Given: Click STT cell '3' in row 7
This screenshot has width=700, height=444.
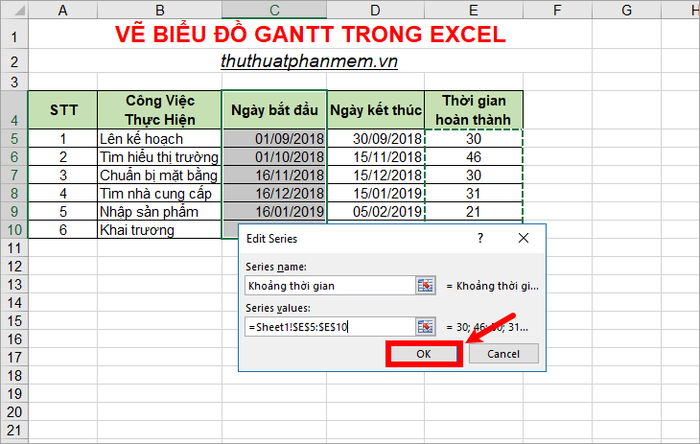Looking at the screenshot, I should point(63,175).
